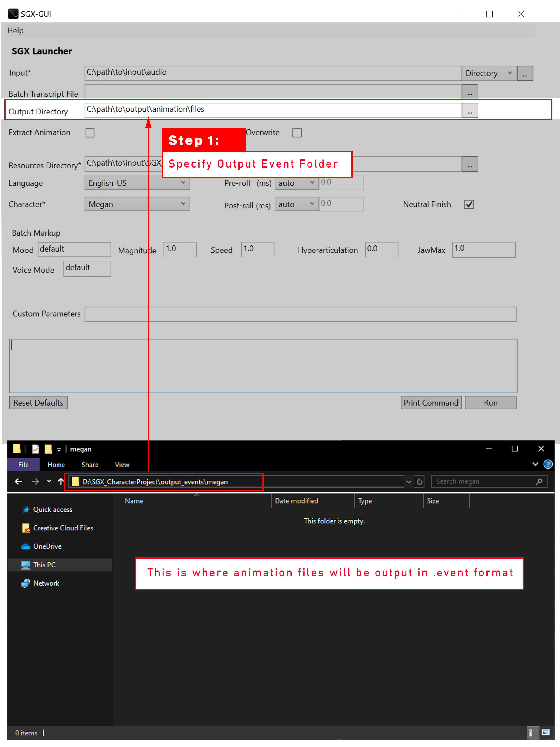The height and width of the screenshot is (747, 560).
Task: Open Network in the Explorer sidebar
Action: tap(46, 583)
